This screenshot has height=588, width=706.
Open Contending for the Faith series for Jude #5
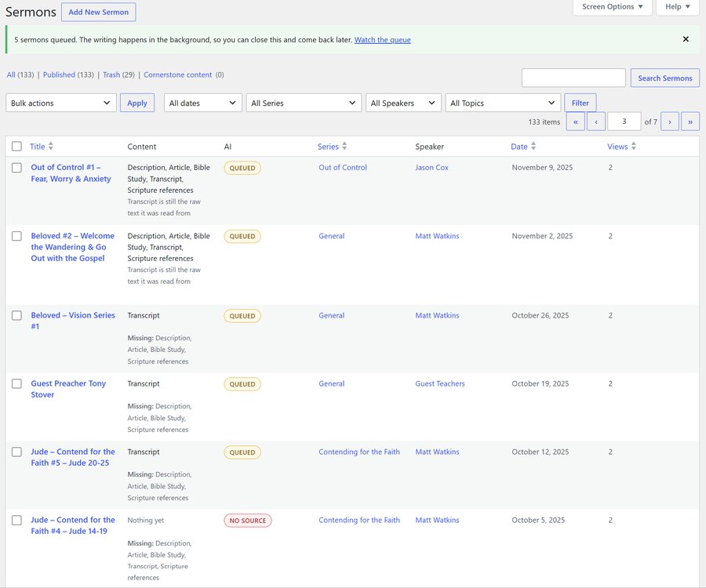(x=358, y=452)
